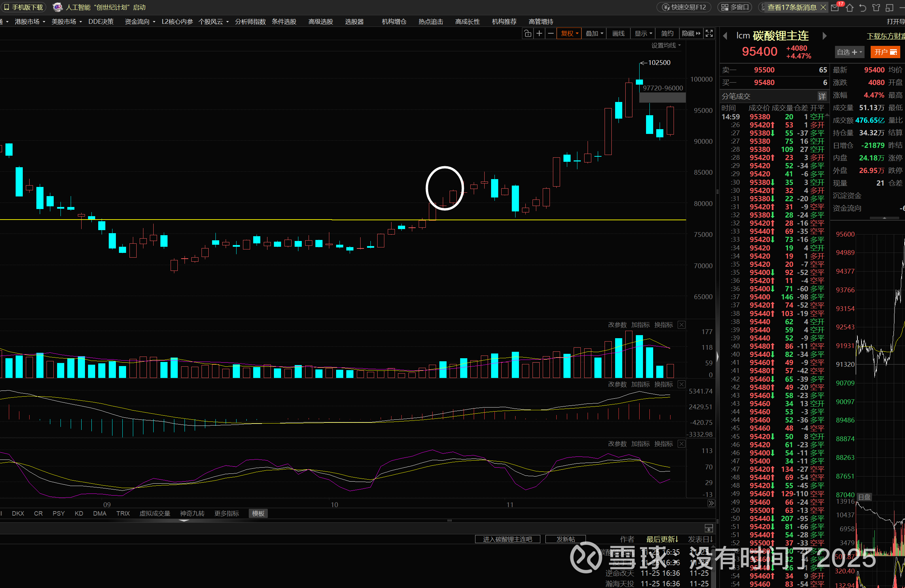Select the TRIX indicator tab
The width and height of the screenshot is (905, 588).
tap(123, 514)
